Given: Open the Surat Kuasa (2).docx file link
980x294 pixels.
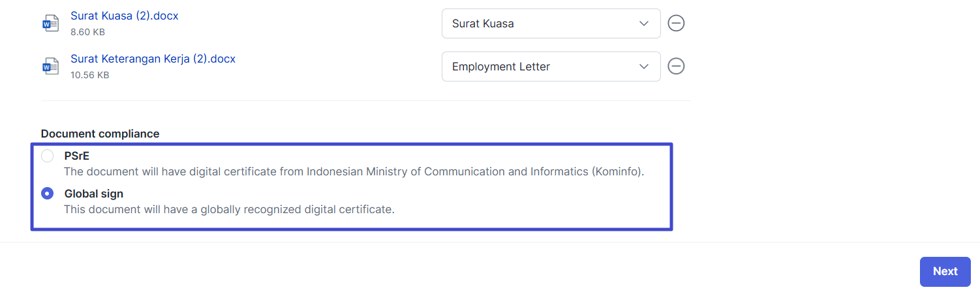Looking at the screenshot, I should click(x=125, y=16).
